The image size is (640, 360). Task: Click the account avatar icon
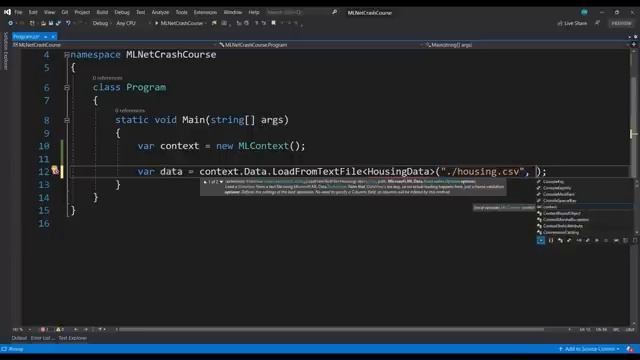(584, 12)
